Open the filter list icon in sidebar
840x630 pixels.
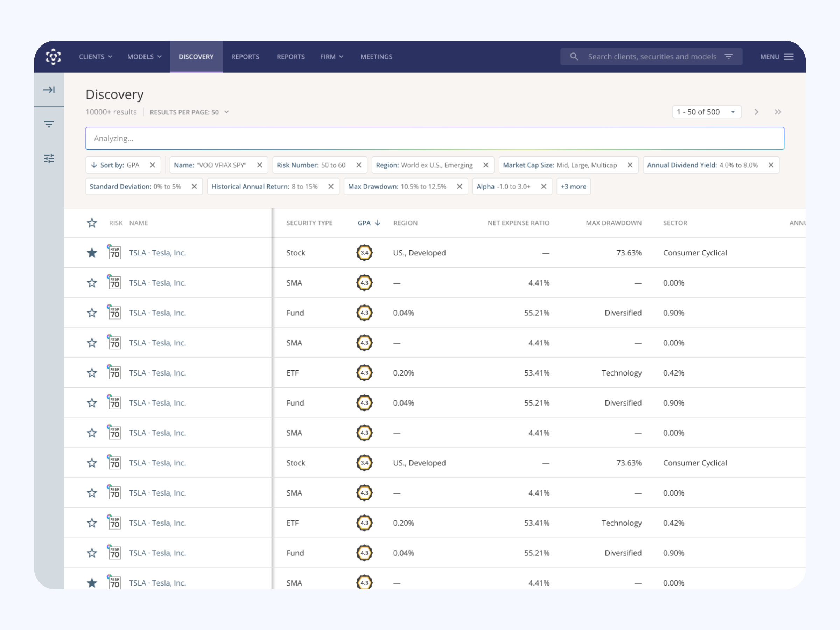pos(49,124)
